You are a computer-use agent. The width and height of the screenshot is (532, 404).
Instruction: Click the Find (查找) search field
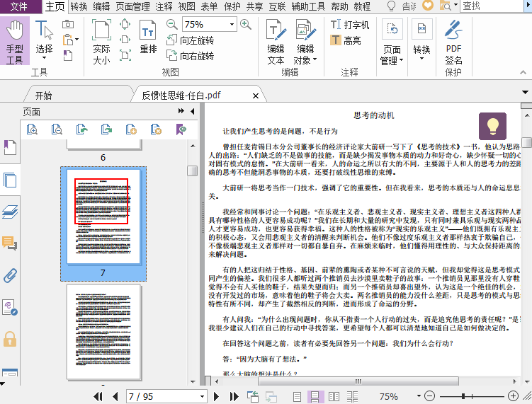492,6
